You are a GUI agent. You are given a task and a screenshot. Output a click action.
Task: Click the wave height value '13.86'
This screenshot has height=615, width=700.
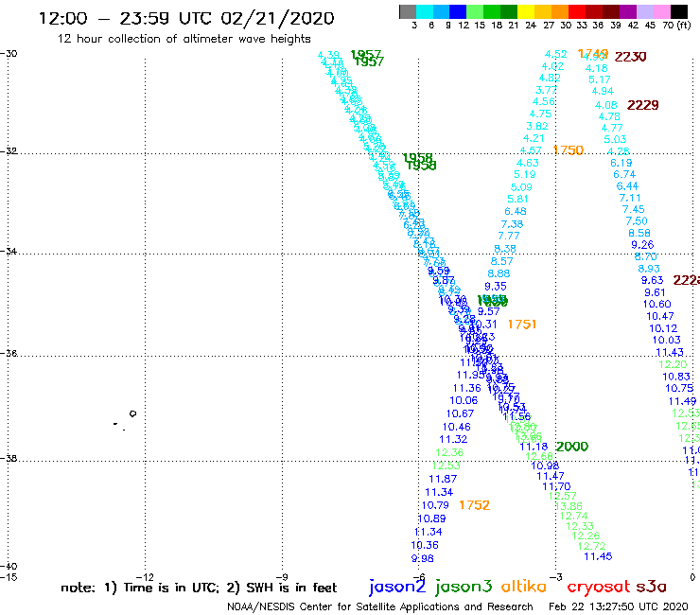click(x=569, y=506)
